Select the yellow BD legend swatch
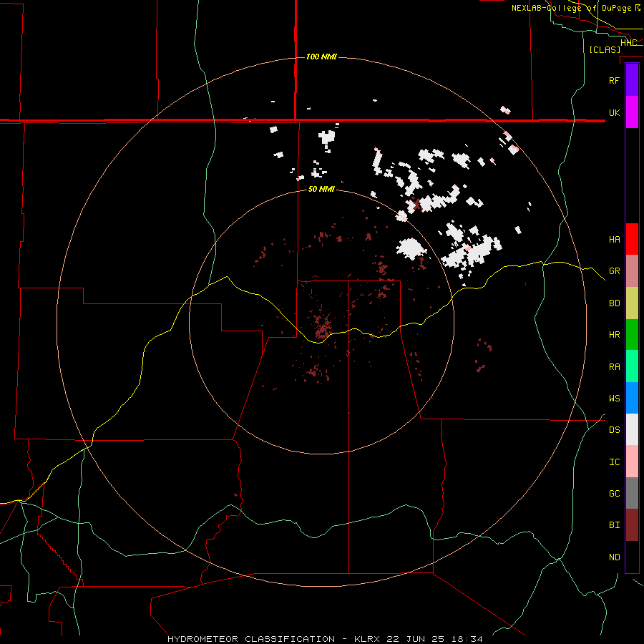The height and width of the screenshot is (644, 644). 632,303
